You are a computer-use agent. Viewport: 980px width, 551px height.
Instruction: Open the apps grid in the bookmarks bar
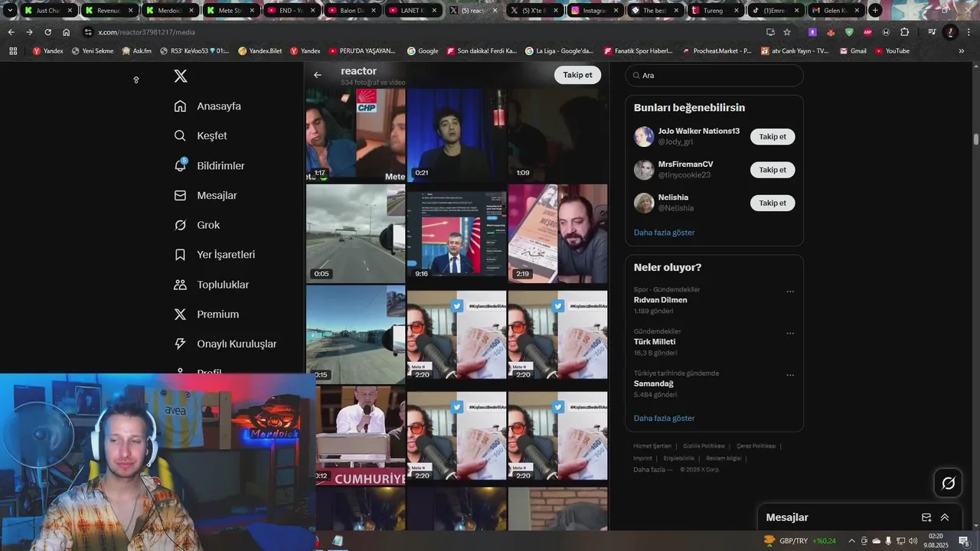pos(13,51)
